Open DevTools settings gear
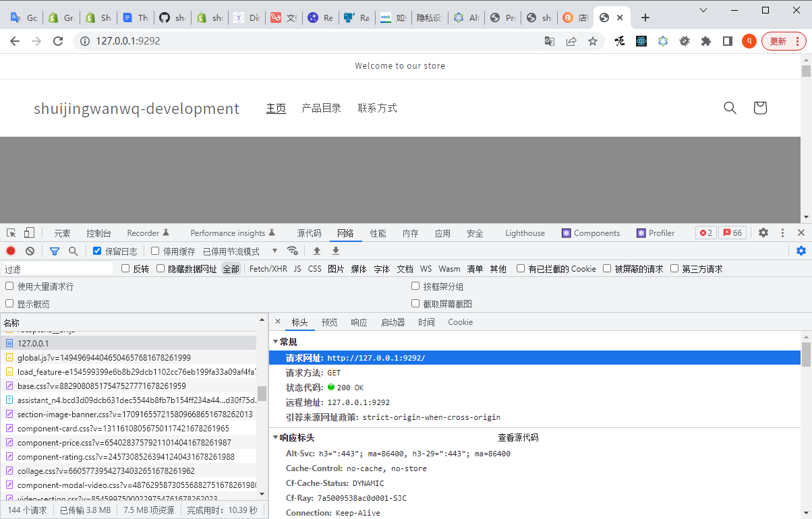Image resolution: width=812 pixels, height=519 pixels. [x=763, y=233]
